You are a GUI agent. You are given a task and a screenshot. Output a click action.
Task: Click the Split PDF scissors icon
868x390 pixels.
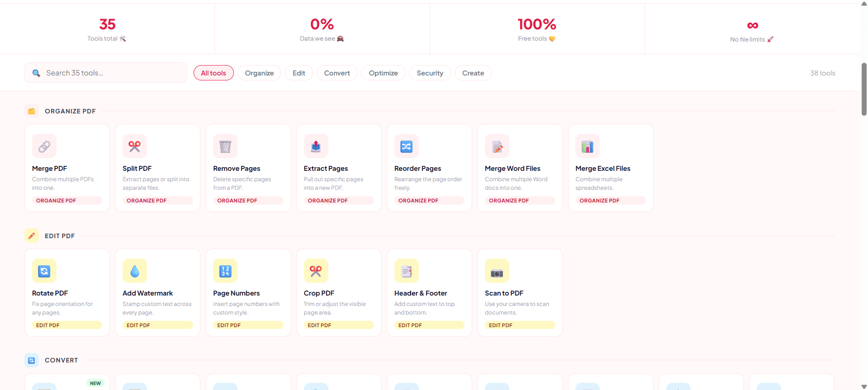coord(135,146)
